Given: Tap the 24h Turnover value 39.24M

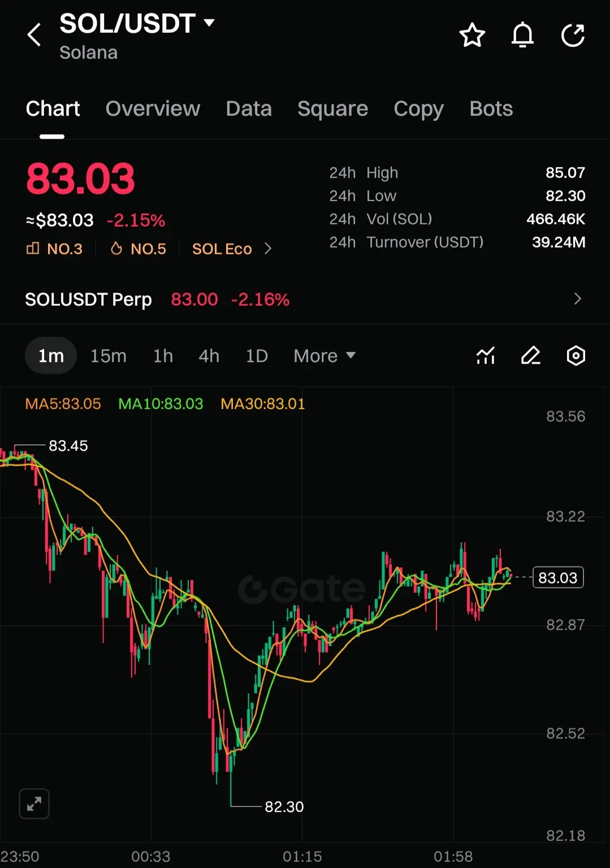Looking at the screenshot, I should [559, 242].
